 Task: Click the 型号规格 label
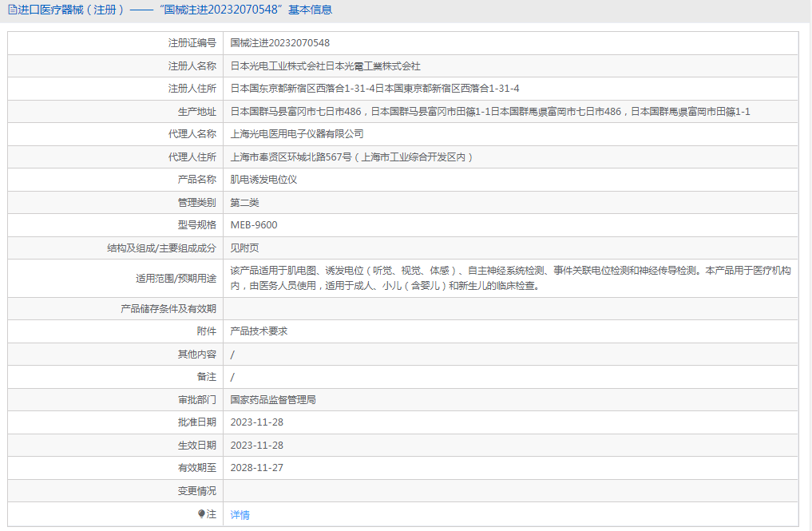[x=196, y=225]
